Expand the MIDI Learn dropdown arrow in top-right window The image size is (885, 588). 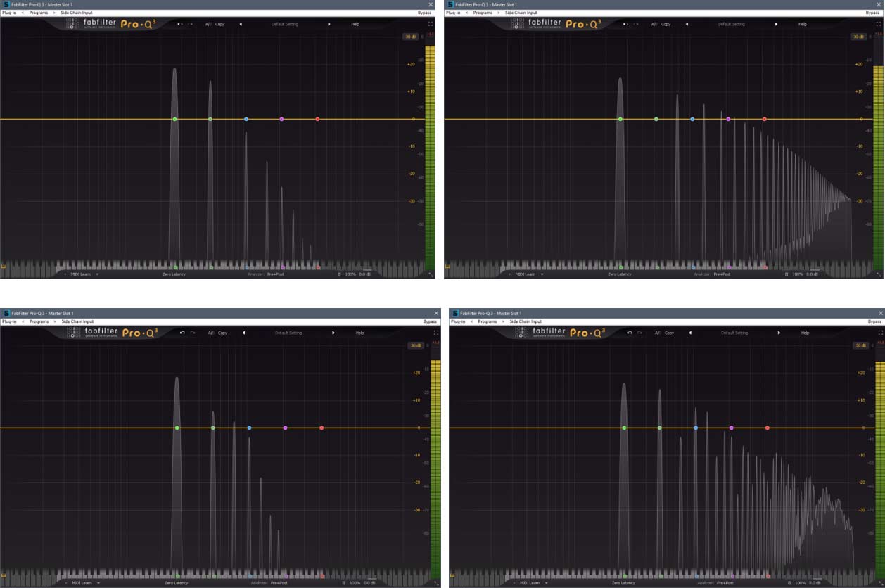click(543, 274)
